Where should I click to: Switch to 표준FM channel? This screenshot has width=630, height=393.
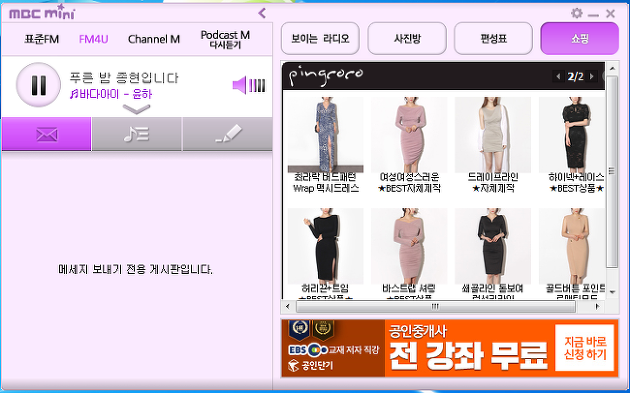pyautogui.click(x=41, y=39)
